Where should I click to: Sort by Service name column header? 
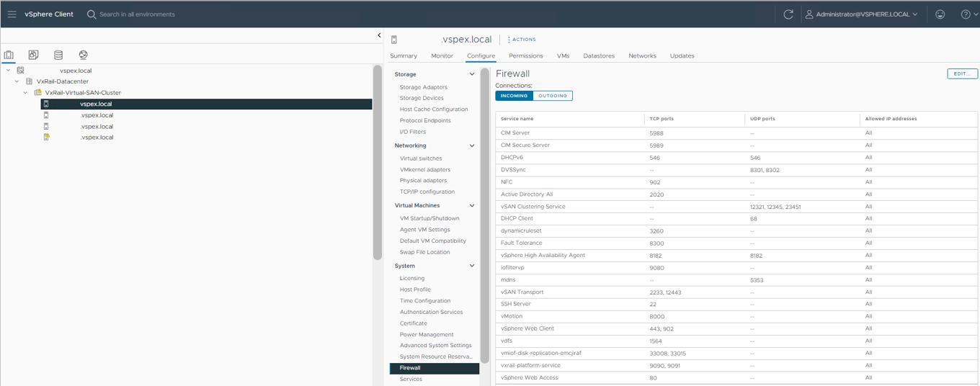click(517, 118)
